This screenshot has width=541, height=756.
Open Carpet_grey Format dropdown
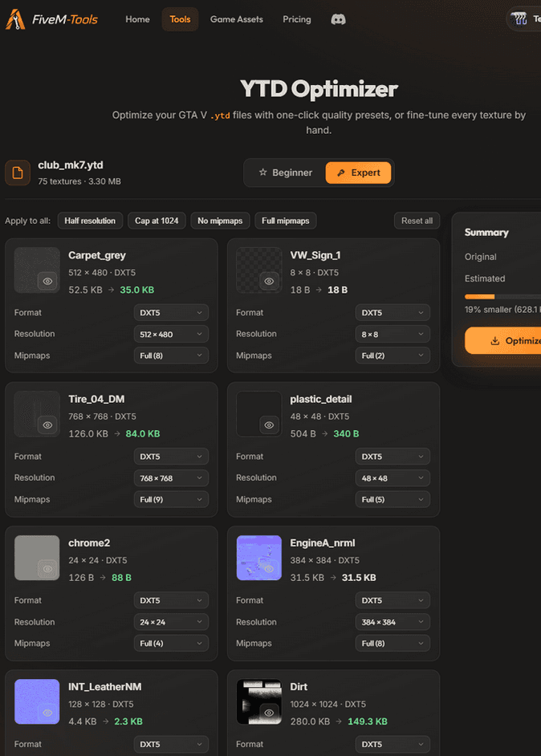click(x=171, y=312)
